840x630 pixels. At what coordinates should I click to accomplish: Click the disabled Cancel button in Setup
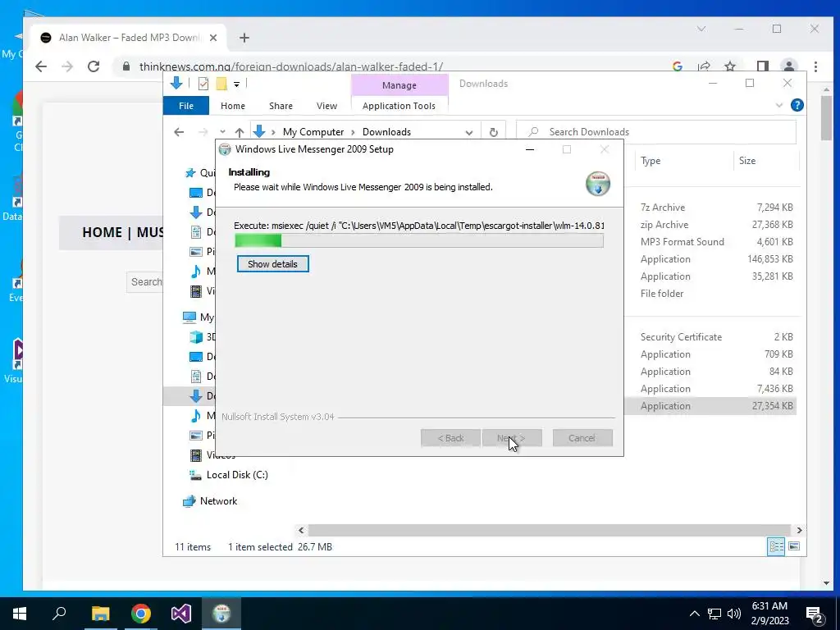(x=582, y=438)
